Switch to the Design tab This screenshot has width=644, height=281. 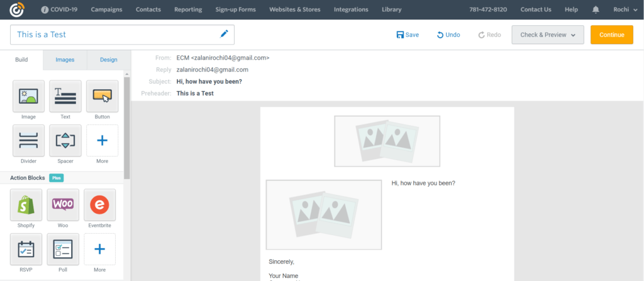click(x=108, y=60)
